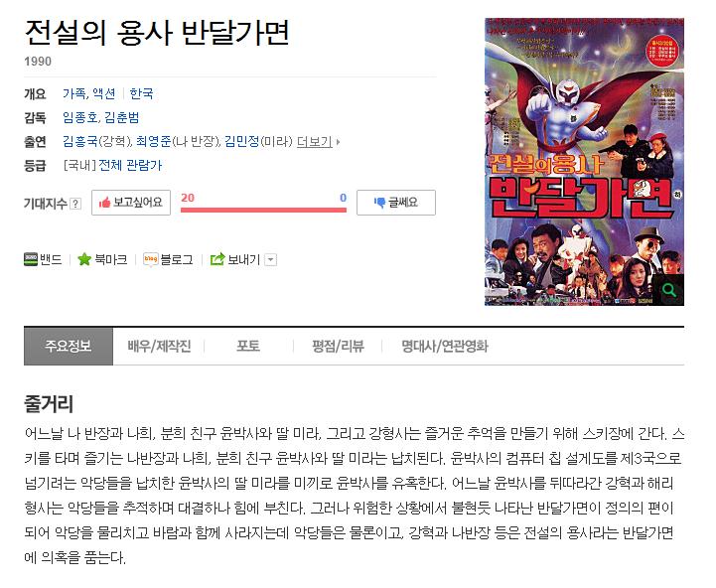The image size is (716, 588).
Task: Switch to the 배우/제작진 tab
Action: [159, 346]
